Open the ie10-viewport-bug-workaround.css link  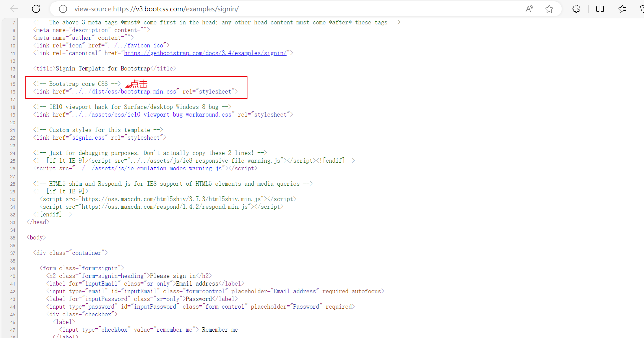[x=152, y=115]
